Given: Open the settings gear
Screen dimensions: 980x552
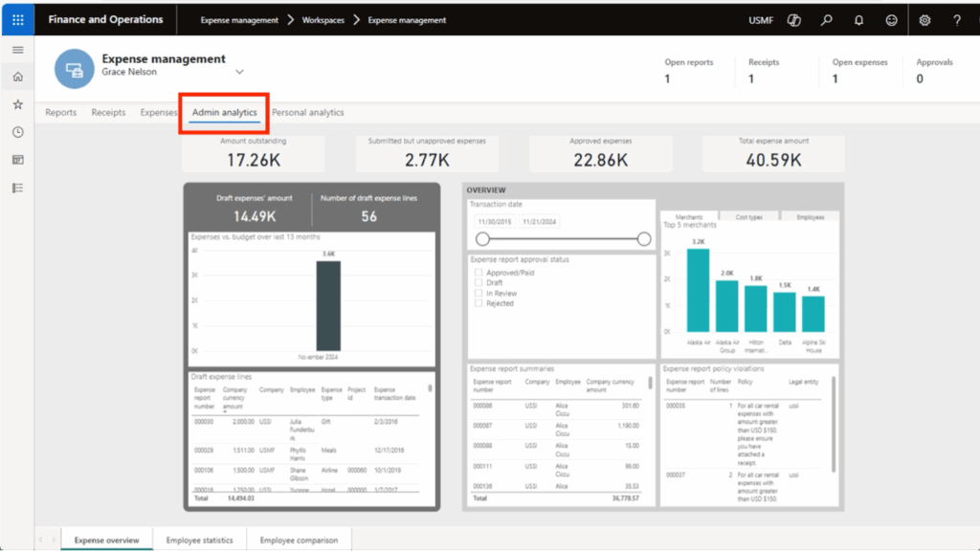Looking at the screenshot, I should [x=924, y=20].
